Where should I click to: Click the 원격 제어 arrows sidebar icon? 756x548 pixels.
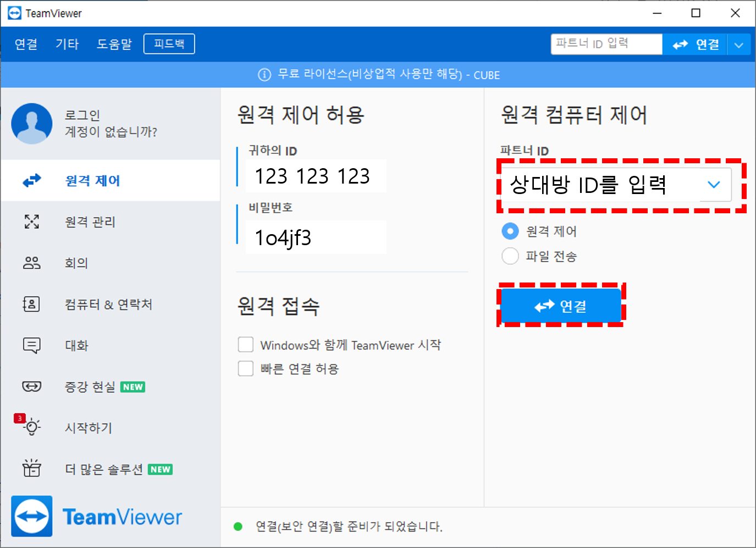(32, 180)
